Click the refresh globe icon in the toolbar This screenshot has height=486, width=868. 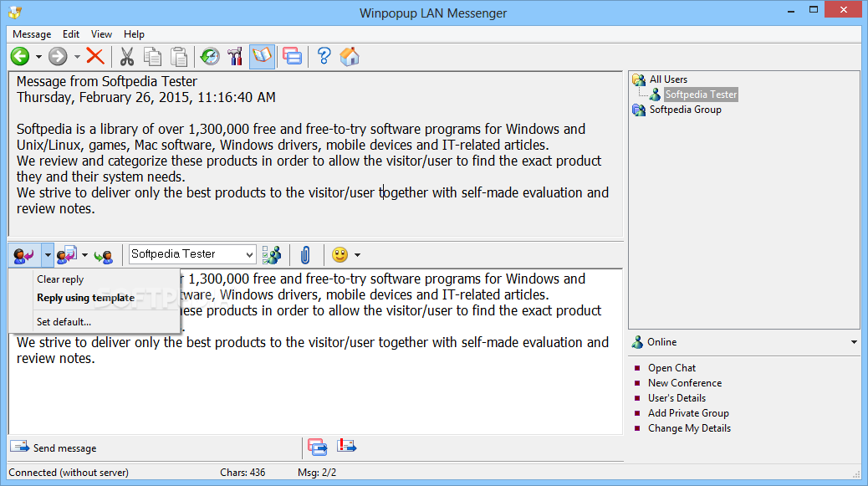210,56
